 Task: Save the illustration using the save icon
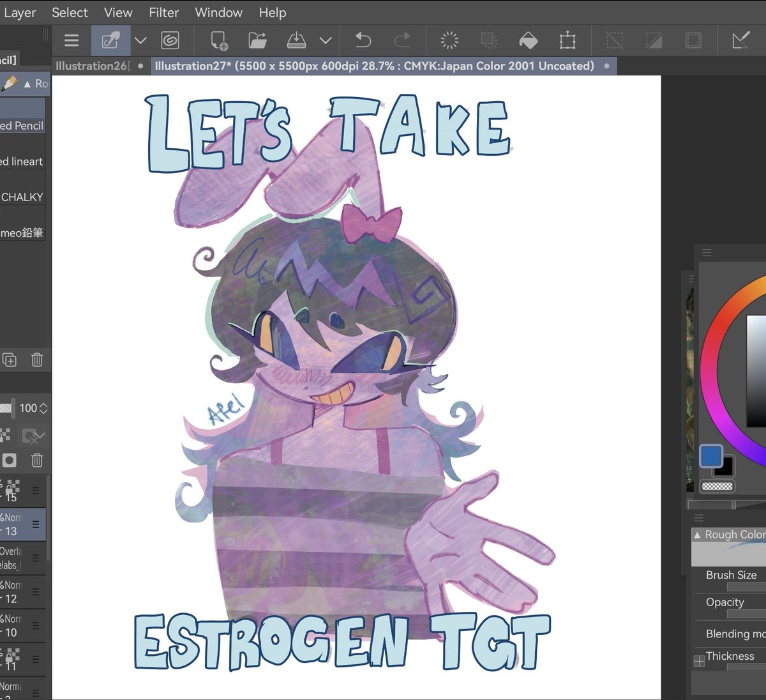point(296,41)
